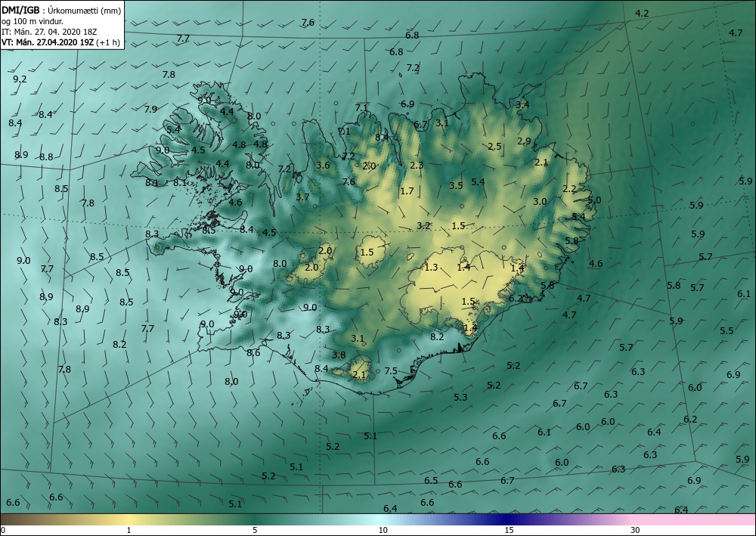This screenshot has height=536, width=756.
Task: Click the 8.6 value on the map
Action: [x=253, y=353]
